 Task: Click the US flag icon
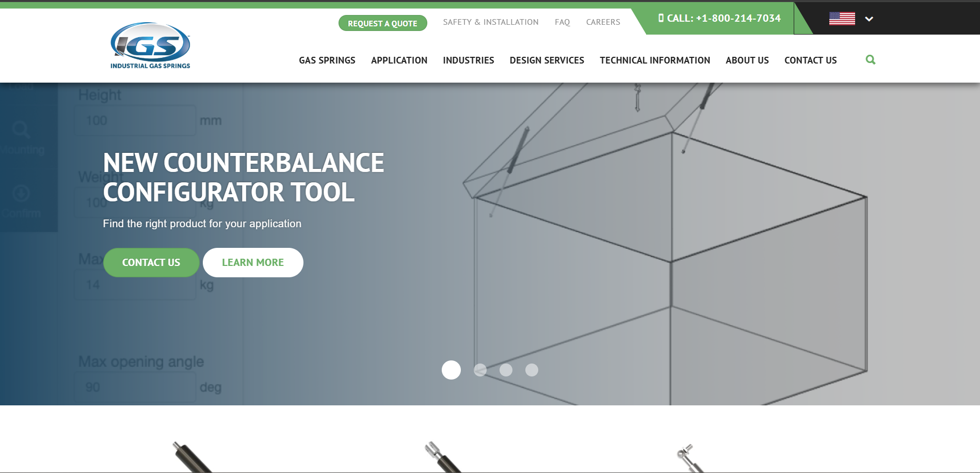click(842, 19)
